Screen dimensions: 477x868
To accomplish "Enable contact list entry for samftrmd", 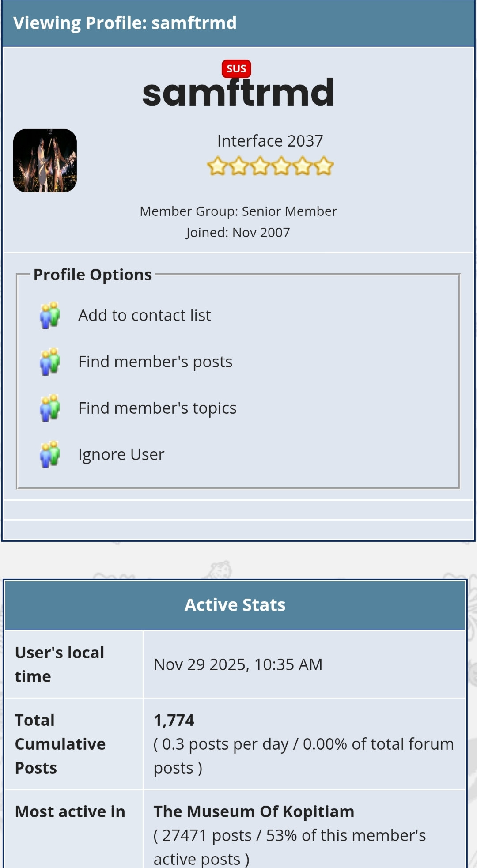I will click(x=144, y=315).
